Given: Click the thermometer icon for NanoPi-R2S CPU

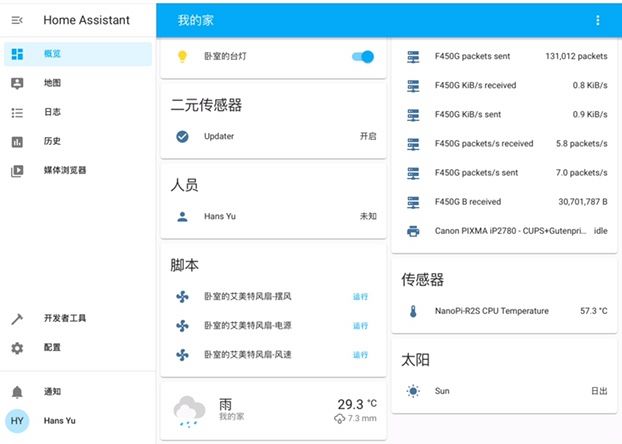Looking at the screenshot, I should click(413, 311).
